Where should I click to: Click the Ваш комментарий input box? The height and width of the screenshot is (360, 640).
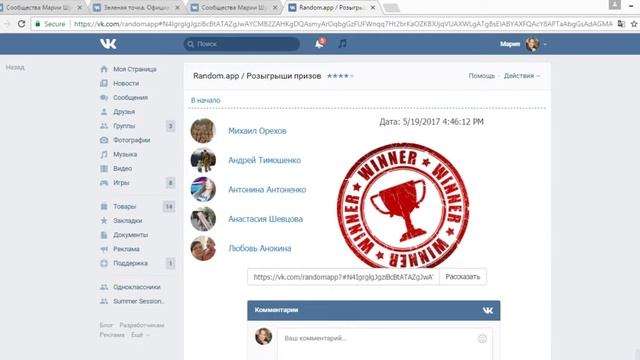pos(384,344)
